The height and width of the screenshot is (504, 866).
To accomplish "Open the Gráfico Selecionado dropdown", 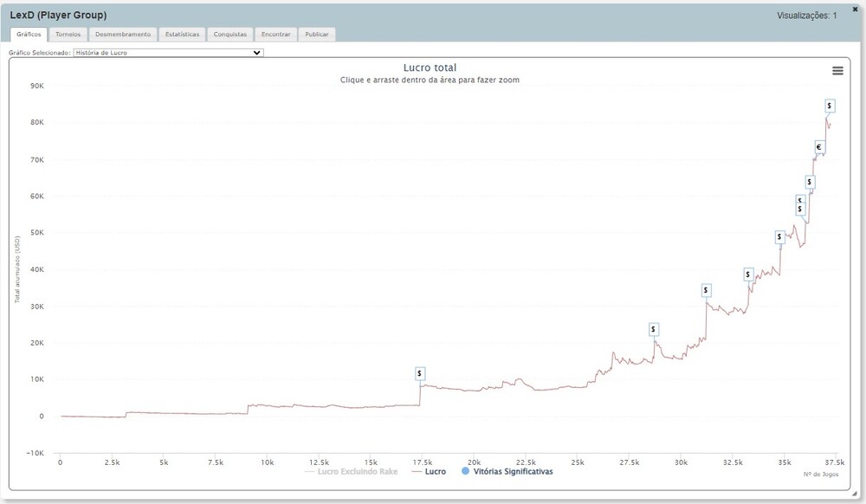I will (169, 53).
